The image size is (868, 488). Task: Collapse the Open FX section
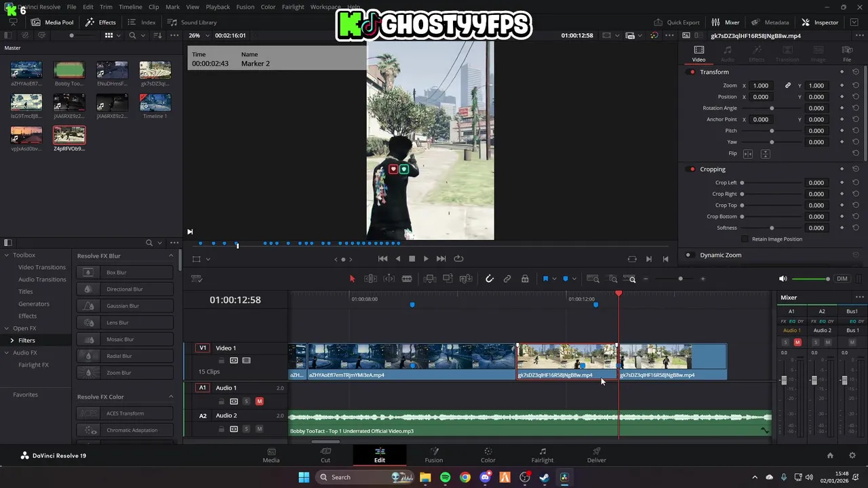pyautogui.click(x=6, y=328)
